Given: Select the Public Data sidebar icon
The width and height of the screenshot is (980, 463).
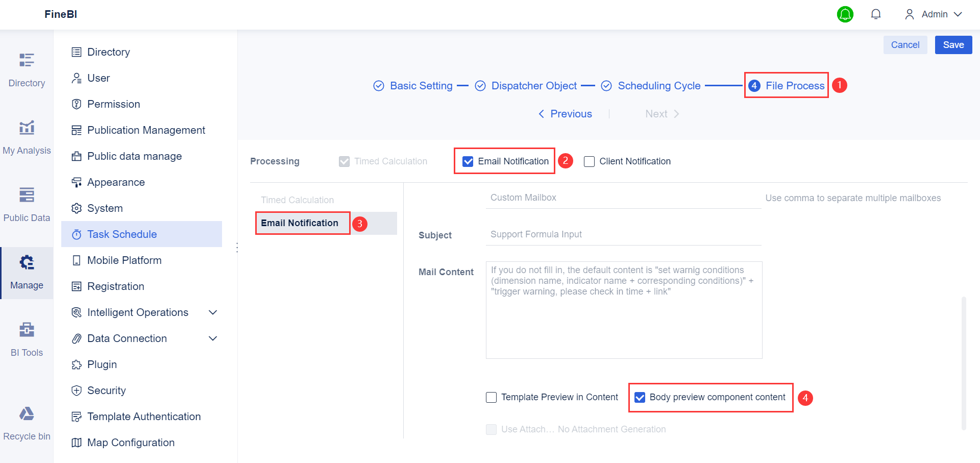Looking at the screenshot, I should [27, 202].
